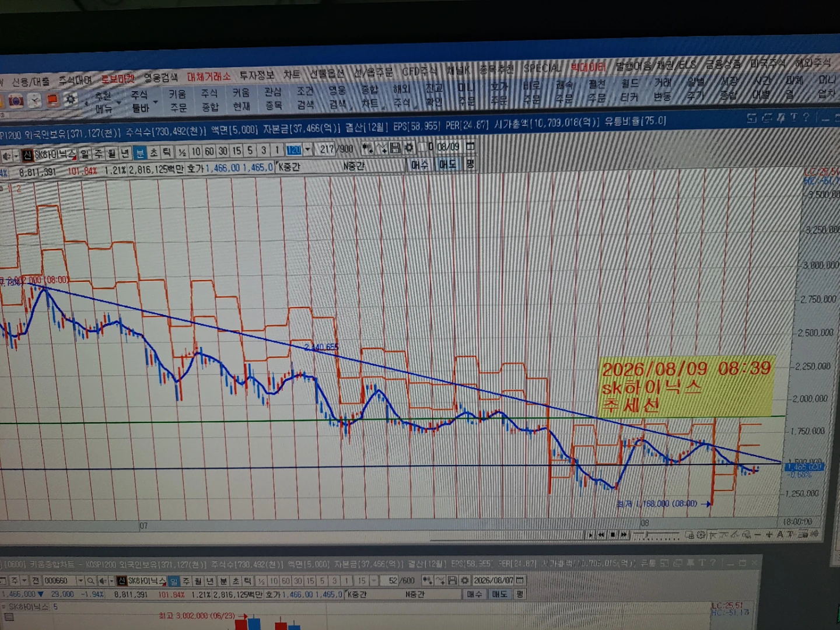Expand the 주식 툴바 dropdown
This screenshot has width=840, height=630.
click(x=155, y=103)
